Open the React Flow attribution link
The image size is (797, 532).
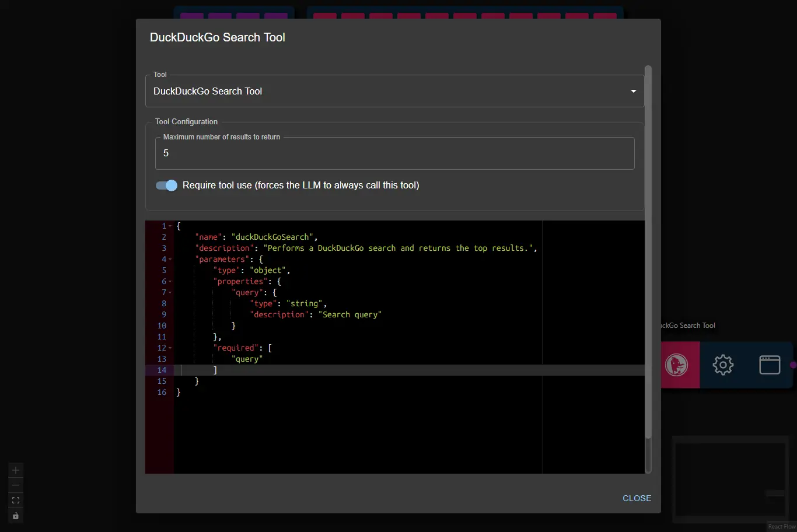(781, 526)
